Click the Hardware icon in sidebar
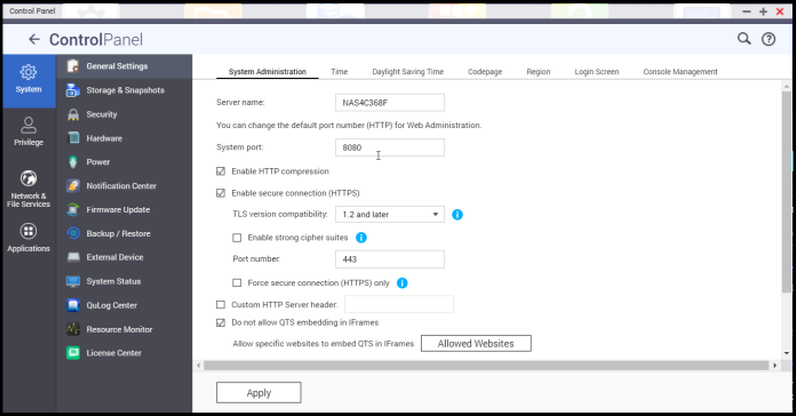The height and width of the screenshot is (416, 796). pyautogui.click(x=73, y=138)
